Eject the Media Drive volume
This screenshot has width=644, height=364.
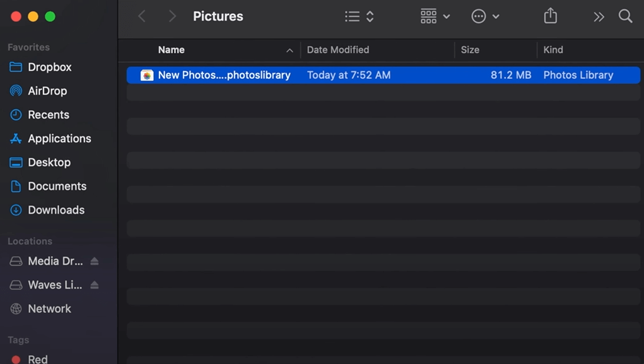click(93, 261)
